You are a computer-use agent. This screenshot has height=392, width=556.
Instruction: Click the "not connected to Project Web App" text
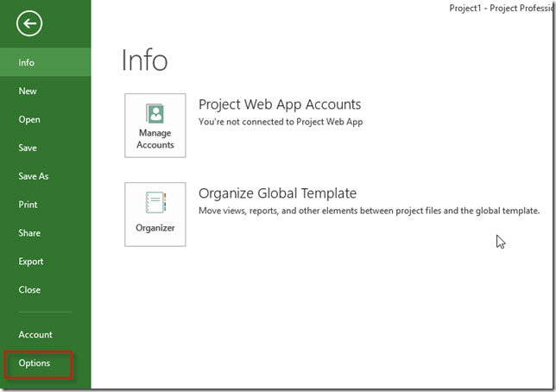tap(281, 122)
